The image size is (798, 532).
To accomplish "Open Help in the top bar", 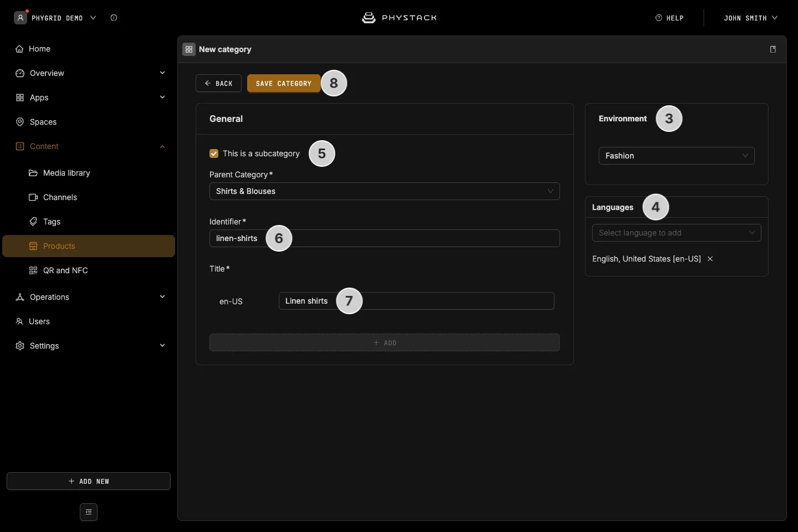I will pyautogui.click(x=669, y=18).
